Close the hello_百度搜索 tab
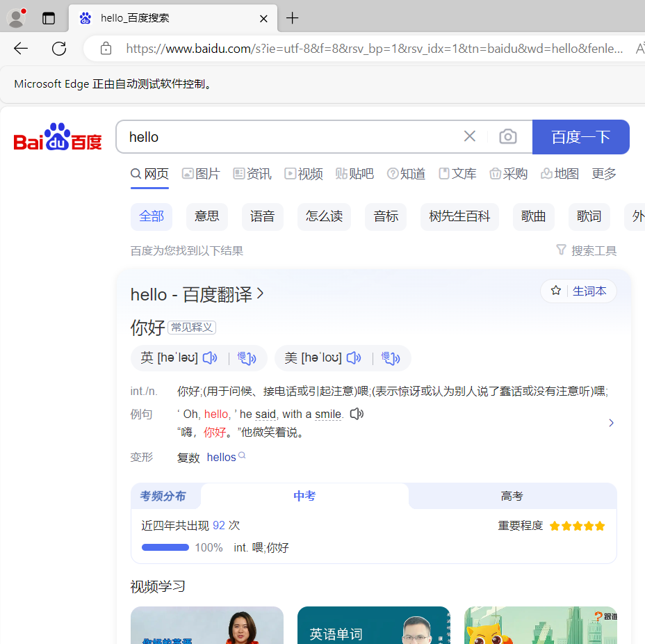 coord(263,19)
